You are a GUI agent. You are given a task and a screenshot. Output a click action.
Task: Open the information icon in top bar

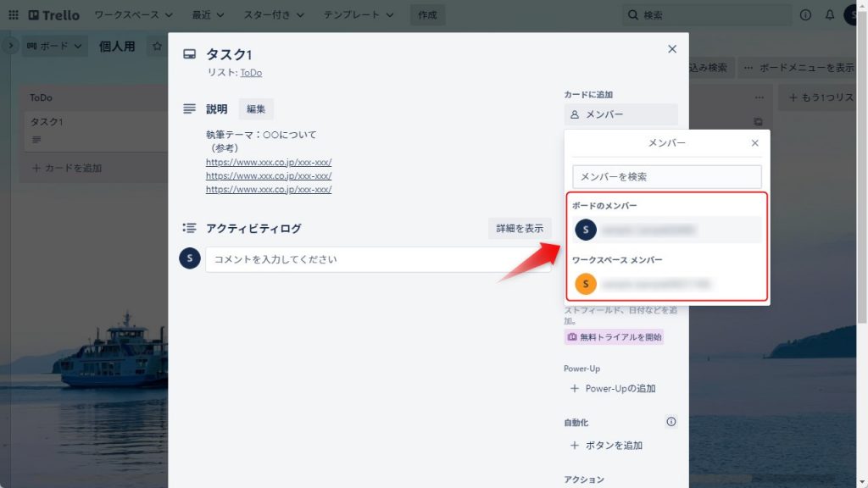[x=805, y=15]
